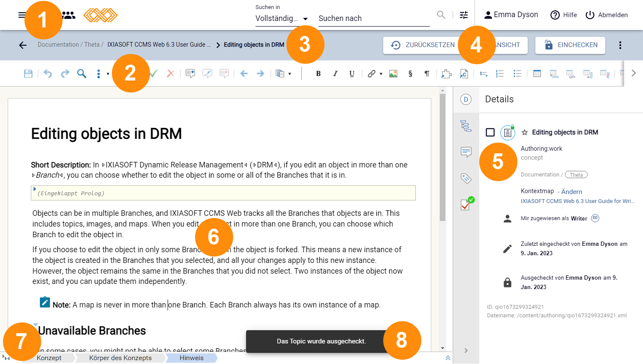Open the comments side panel
This screenshot has width=643, height=364.
pos(466,152)
